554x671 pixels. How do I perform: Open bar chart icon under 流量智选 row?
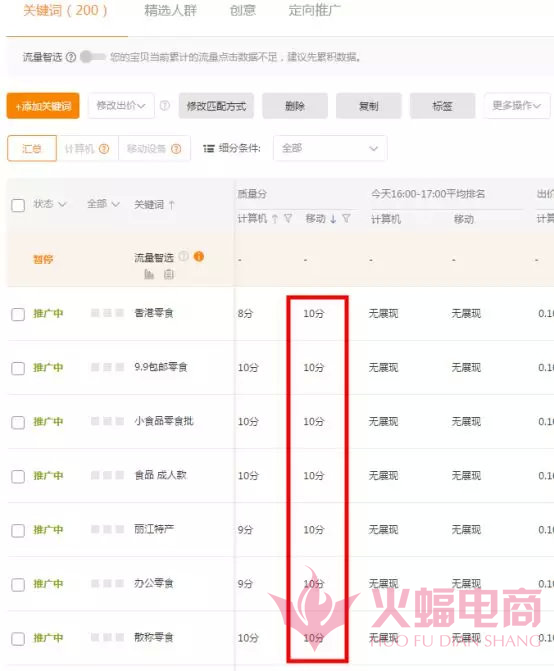(x=149, y=274)
